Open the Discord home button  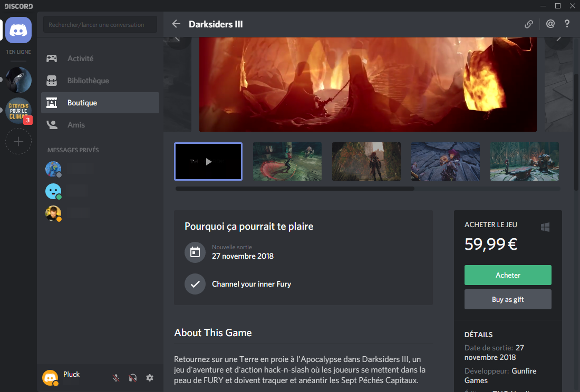click(x=18, y=30)
